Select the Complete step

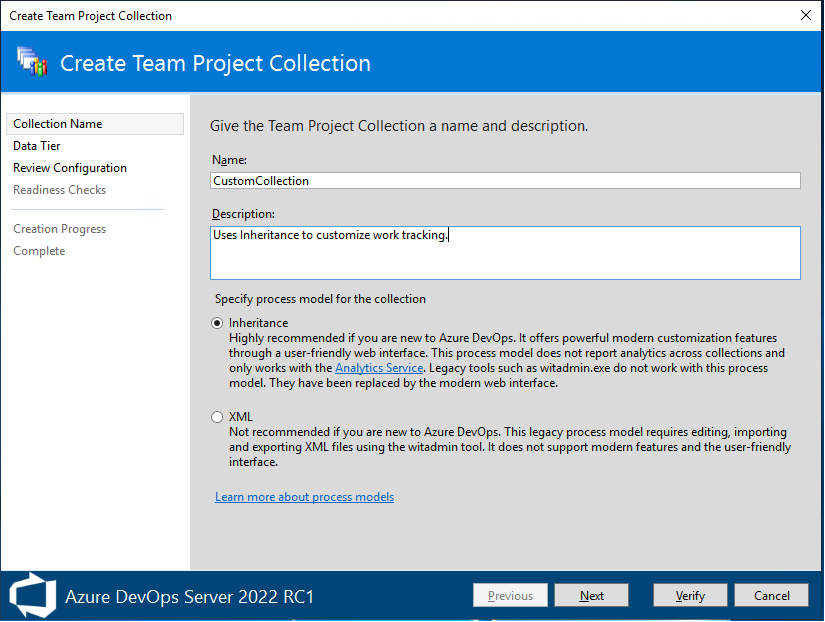coord(39,250)
